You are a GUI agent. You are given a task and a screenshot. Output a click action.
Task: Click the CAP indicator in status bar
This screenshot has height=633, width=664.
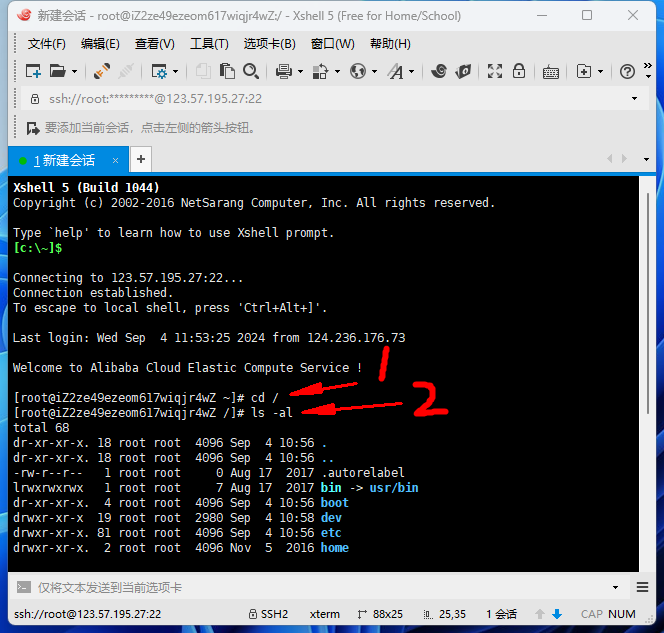pos(592,614)
